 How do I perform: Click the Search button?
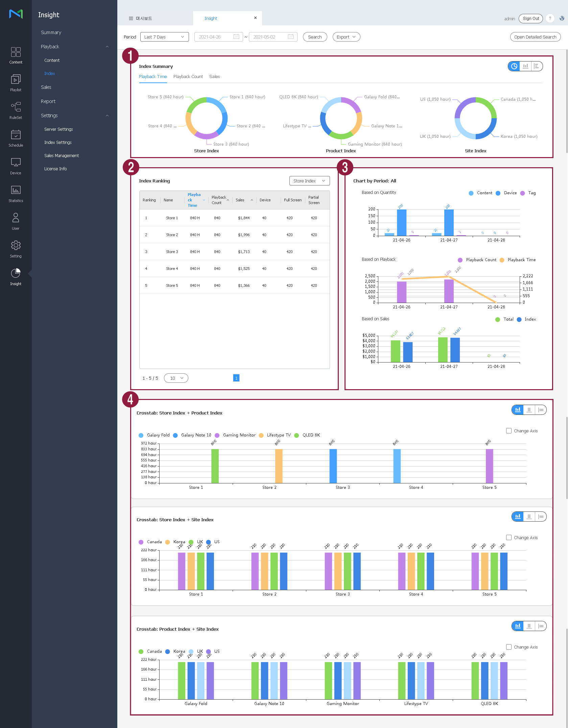pyautogui.click(x=315, y=37)
